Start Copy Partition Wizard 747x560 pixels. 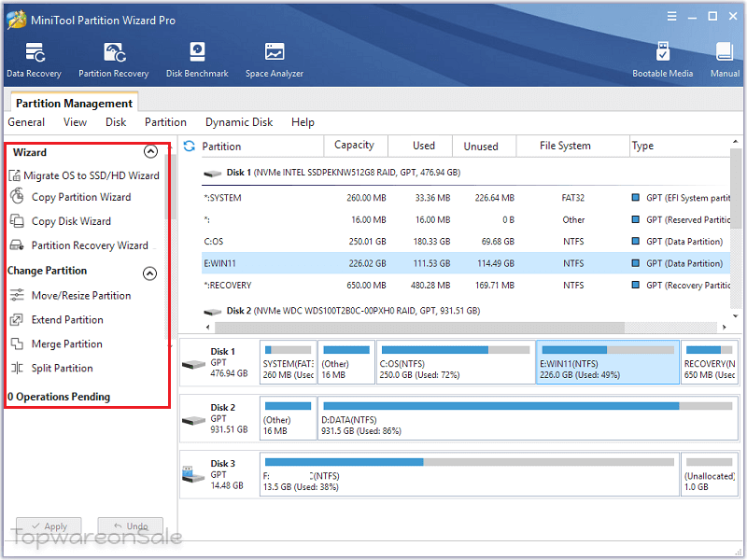(x=71, y=197)
